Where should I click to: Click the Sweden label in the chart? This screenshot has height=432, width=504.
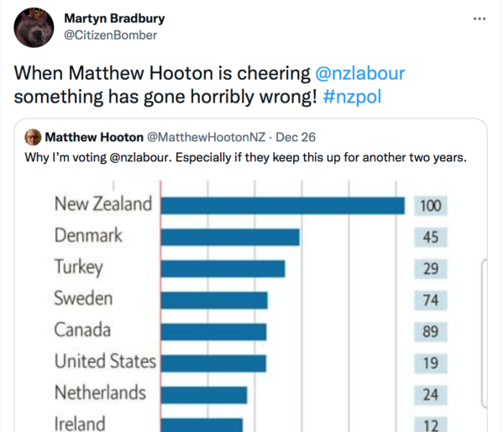(83, 298)
